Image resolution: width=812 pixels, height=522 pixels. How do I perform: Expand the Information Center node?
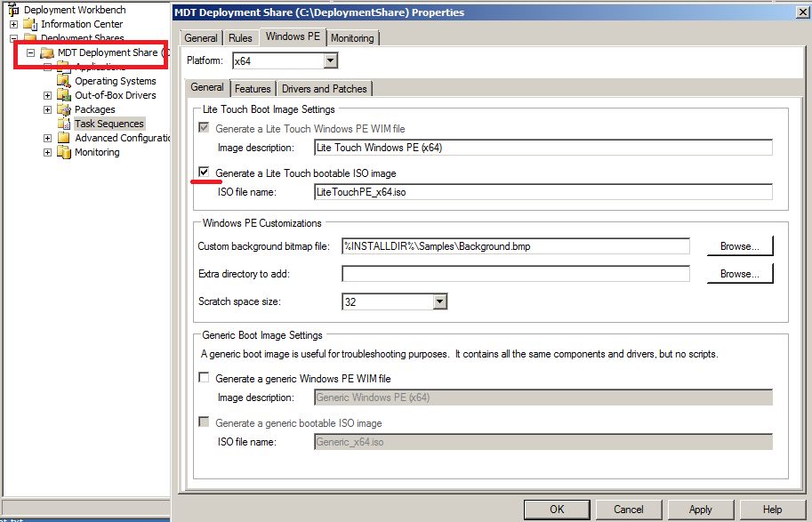(13, 24)
